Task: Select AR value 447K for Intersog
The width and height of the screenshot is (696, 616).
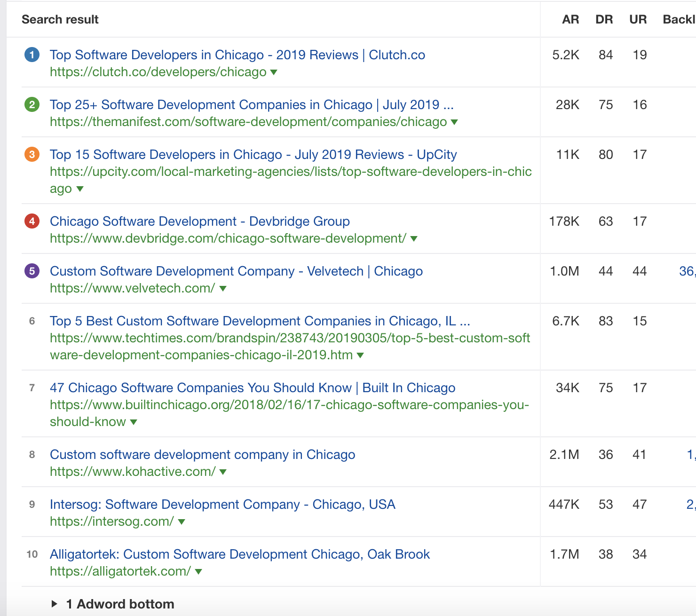Action: pos(564,505)
